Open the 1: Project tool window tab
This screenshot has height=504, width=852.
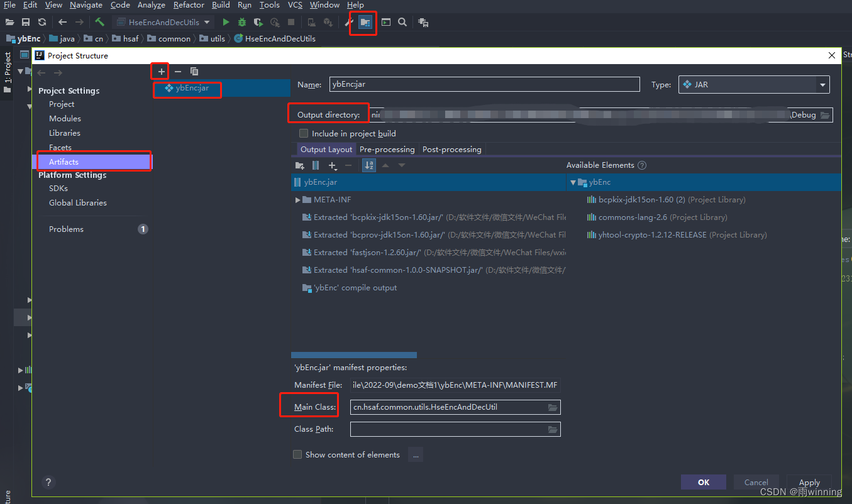coord(8,72)
